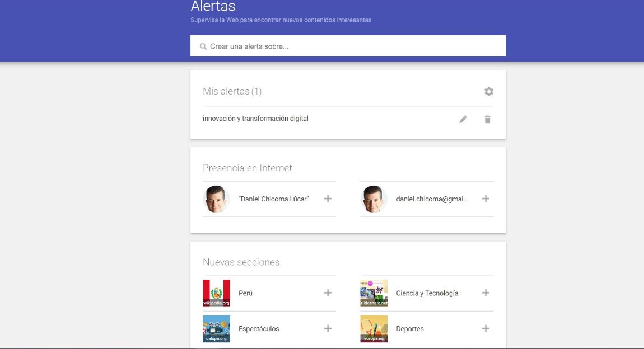Add alert for daniel.chicoma@gmai... email
This screenshot has height=349, width=644.
click(x=486, y=199)
